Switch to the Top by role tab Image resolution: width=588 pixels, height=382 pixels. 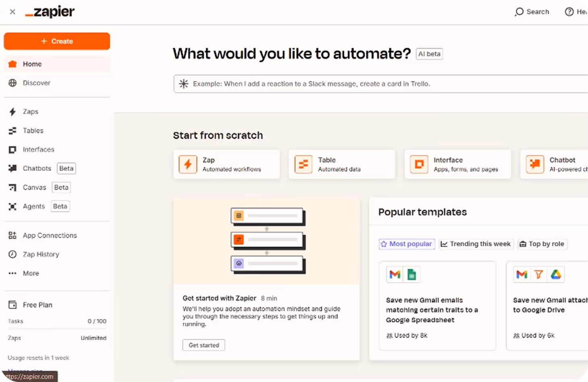(x=542, y=244)
